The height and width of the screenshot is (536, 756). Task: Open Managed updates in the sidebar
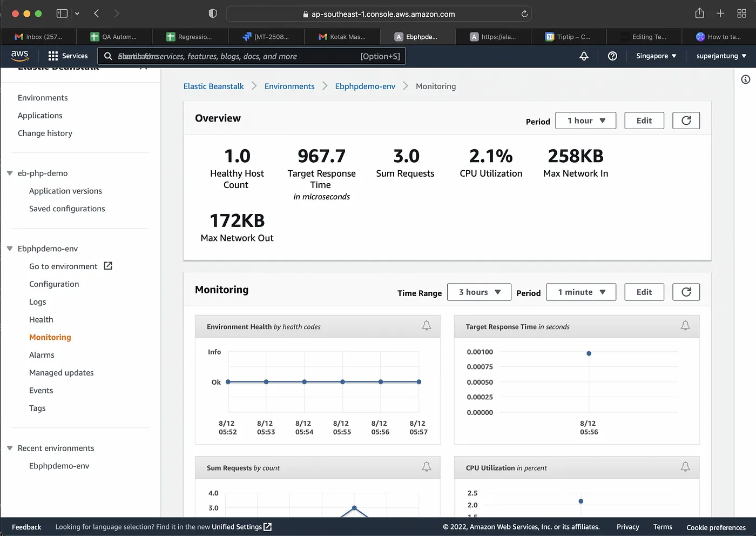click(x=62, y=373)
